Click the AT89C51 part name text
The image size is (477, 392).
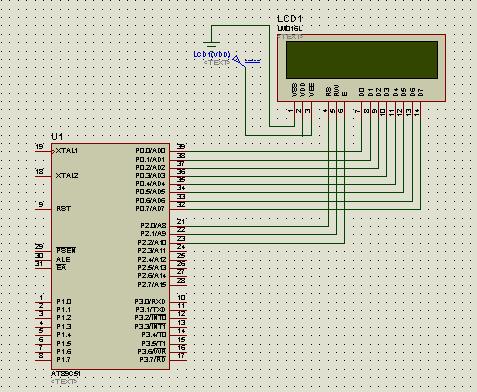(x=66, y=374)
